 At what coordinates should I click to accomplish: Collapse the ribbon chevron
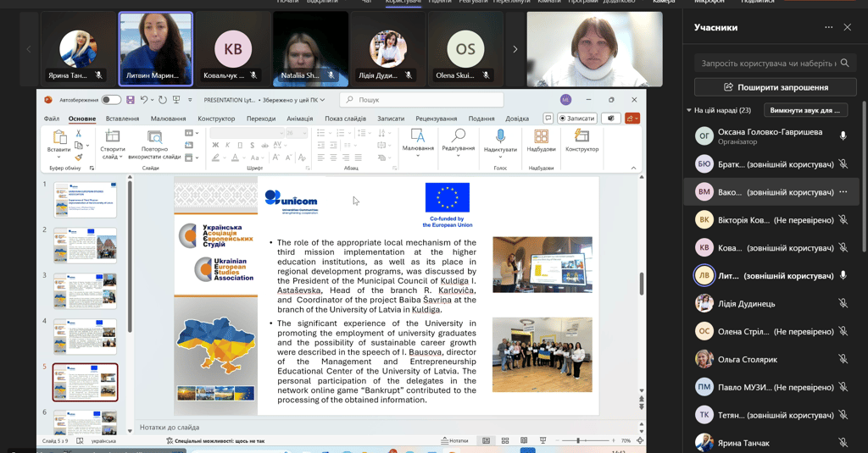[633, 168]
